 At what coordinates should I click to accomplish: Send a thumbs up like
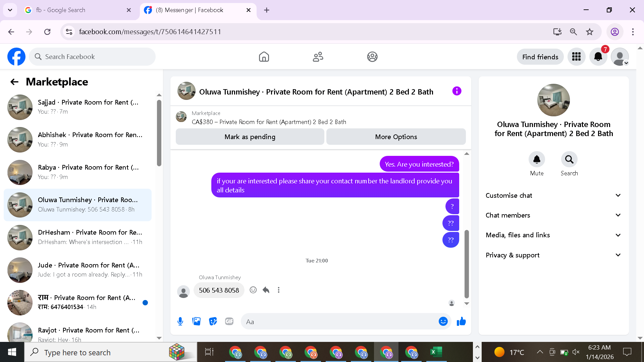coord(461,321)
